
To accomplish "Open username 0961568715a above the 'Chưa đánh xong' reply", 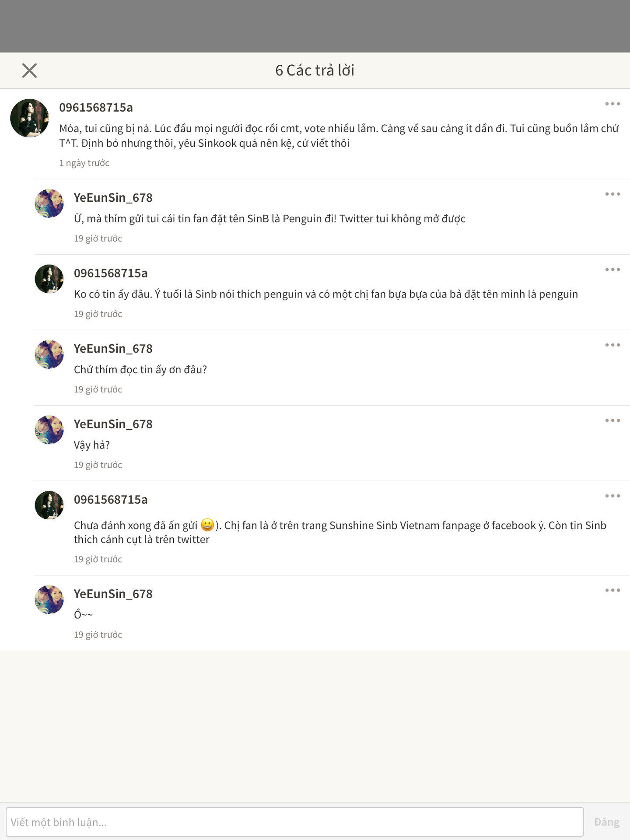I will (111, 500).
